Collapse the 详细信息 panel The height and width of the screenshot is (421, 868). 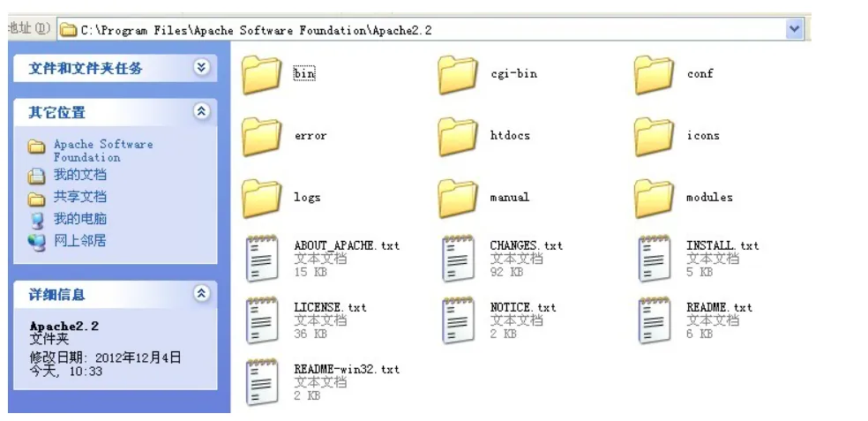coord(201,293)
